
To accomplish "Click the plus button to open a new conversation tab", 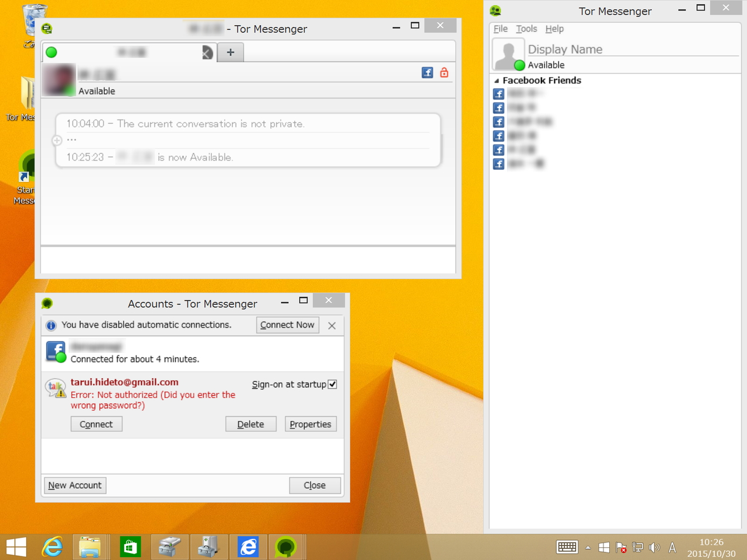I will (x=230, y=52).
